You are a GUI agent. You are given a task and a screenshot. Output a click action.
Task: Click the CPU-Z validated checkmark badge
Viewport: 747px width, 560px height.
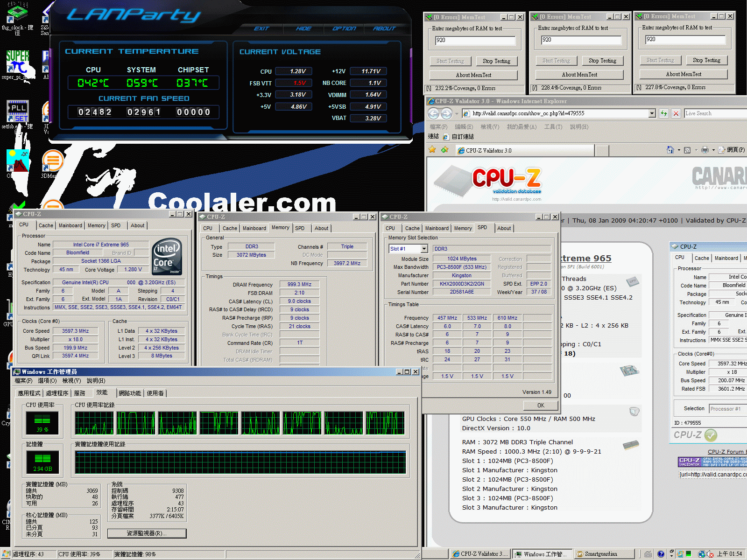pos(711,435)
